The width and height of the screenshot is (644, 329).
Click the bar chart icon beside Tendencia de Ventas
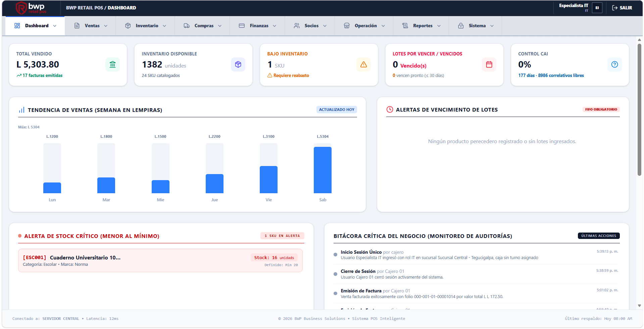[21, 110]
